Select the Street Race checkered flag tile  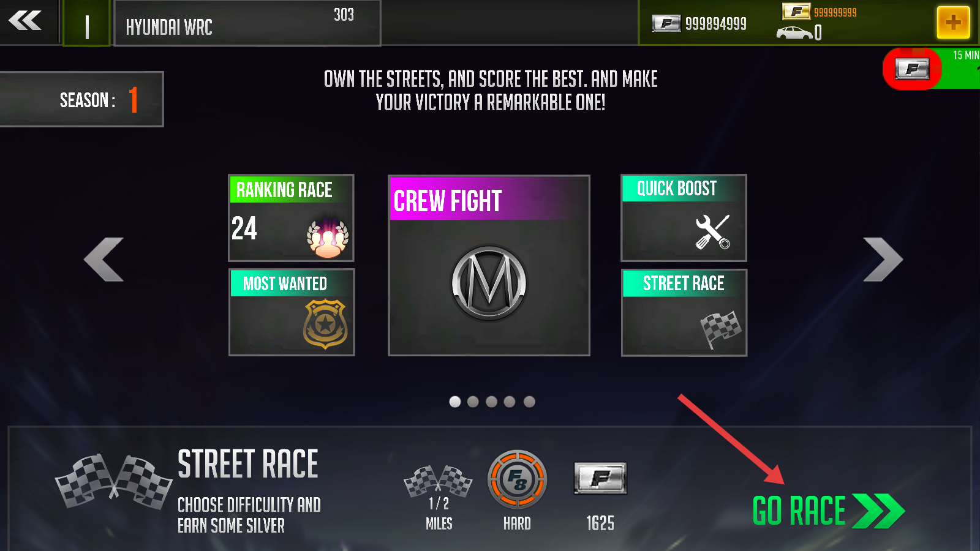(x=684, y=312)
